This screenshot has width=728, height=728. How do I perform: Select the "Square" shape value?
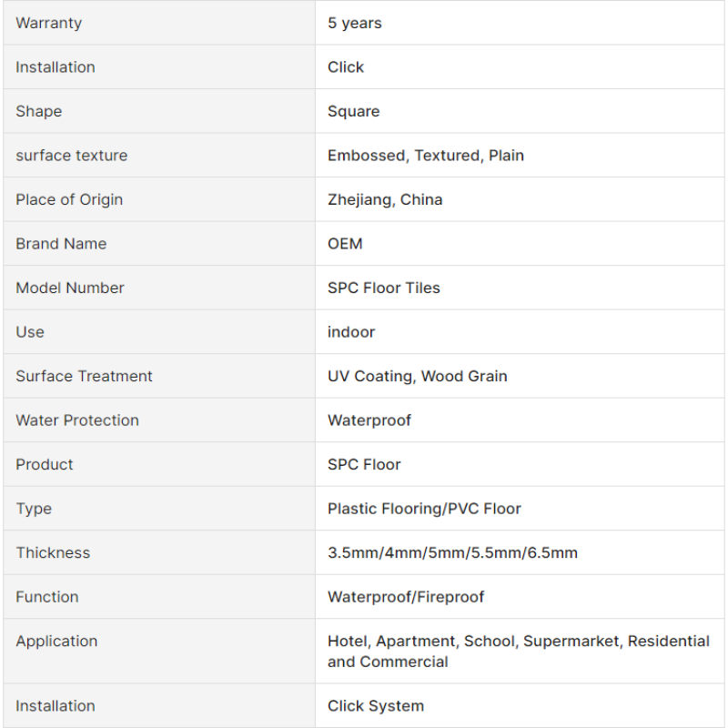(x=353, y=111)
